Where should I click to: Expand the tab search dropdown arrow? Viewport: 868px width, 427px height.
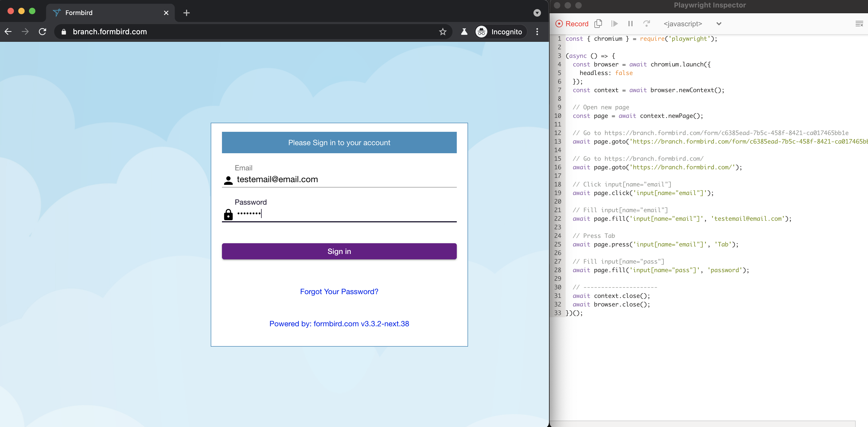coord(537,13)
